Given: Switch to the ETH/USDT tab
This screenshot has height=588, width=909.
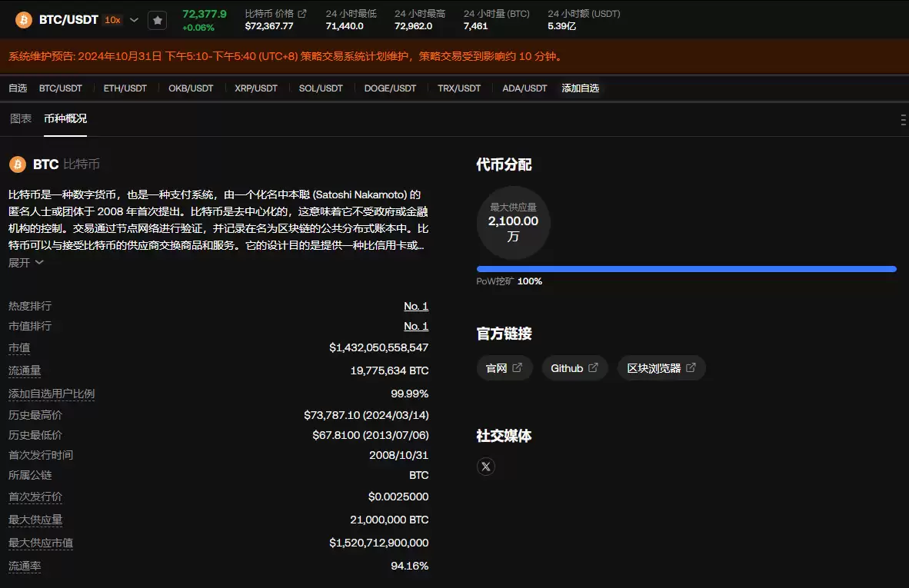Looking at the screenshot, I should coord(125,88).
